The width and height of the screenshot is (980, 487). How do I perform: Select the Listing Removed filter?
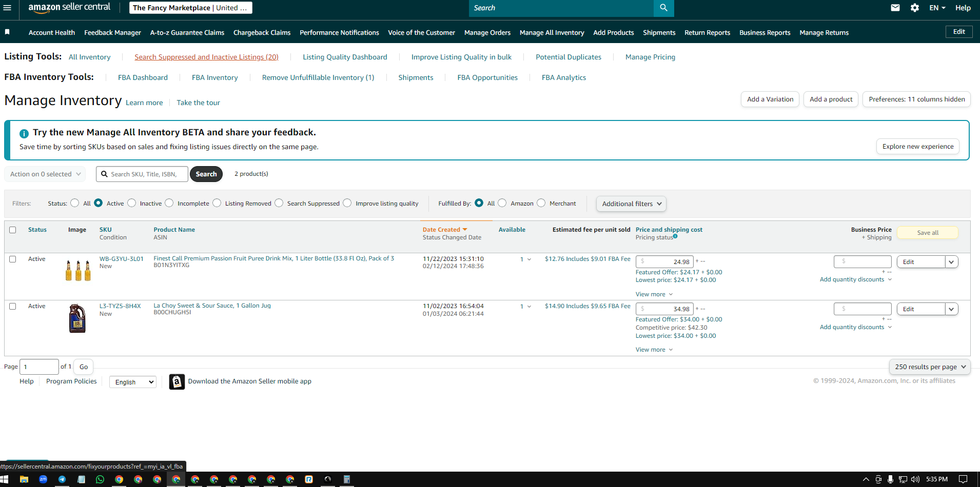tap(217, 203)
